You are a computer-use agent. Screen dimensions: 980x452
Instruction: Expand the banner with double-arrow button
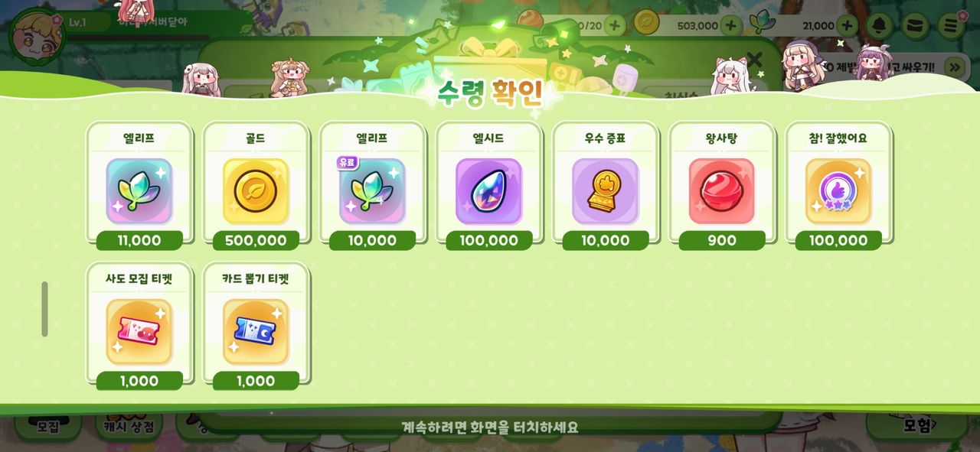954,67
